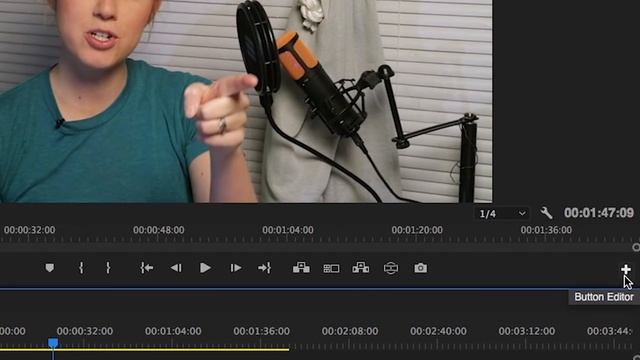Open the Button Editor plus icon
The width and height of the screenshot is (640, 360).
[626, 269]
